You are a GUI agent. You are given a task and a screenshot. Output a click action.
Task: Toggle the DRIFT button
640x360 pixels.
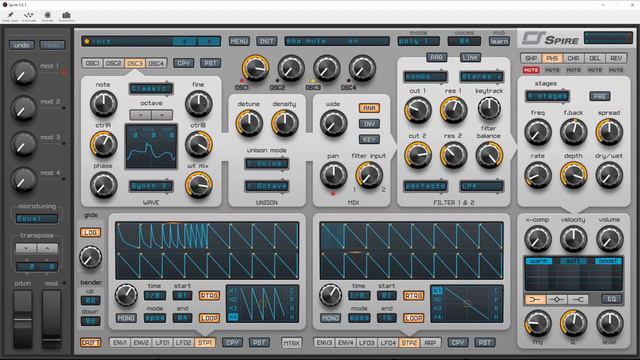point(90,342)
